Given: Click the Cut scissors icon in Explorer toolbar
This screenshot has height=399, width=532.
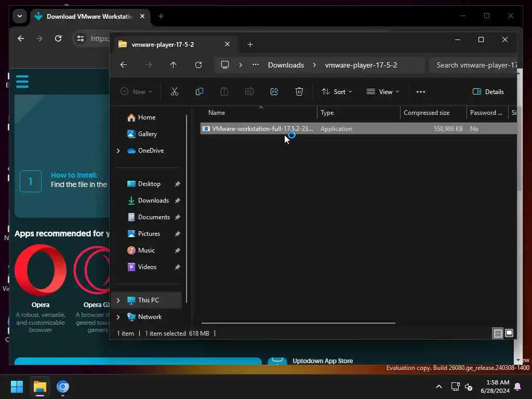Looking at the screenshot, I should (174, 91).
